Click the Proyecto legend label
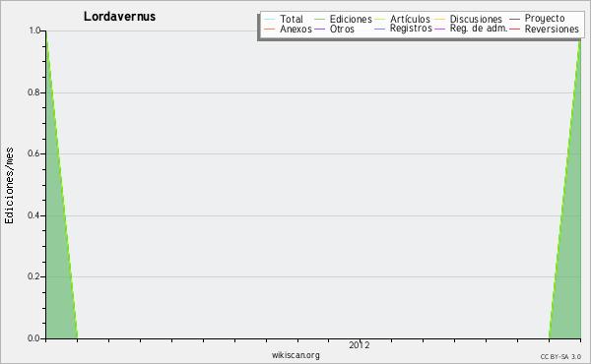This screenshot has width=591, height=364. [x=545, y=19]
